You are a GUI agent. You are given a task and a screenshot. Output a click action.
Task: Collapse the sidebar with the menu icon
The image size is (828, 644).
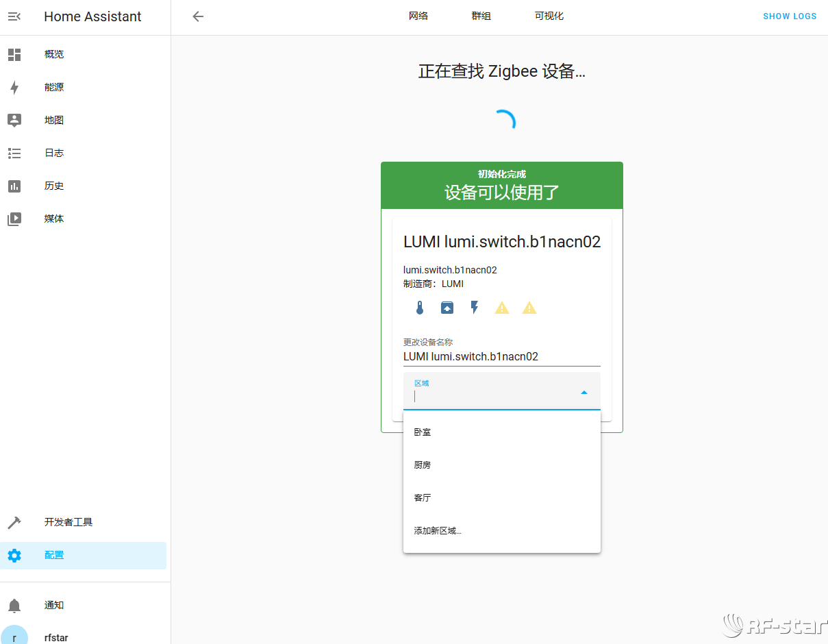tap(14, 16)
